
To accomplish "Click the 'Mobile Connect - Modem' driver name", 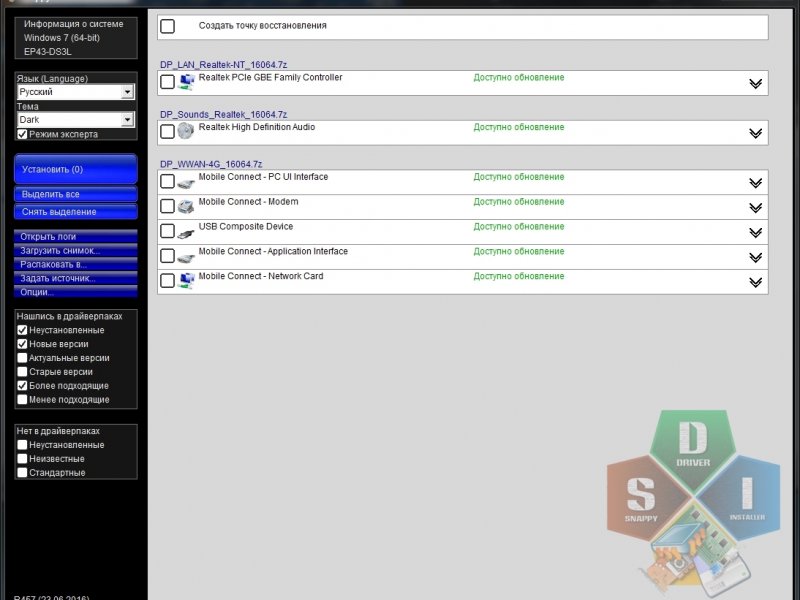I will tap(248, 202).
